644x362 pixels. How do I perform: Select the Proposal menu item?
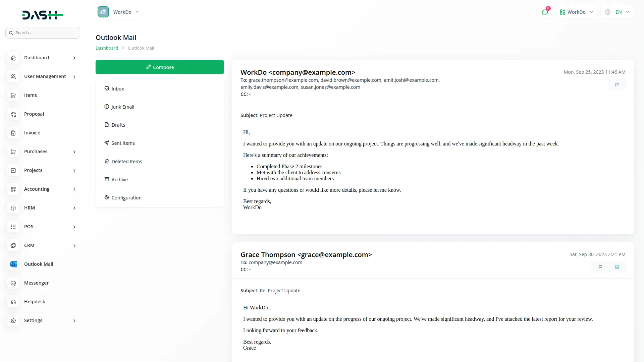tap(34, 114)
